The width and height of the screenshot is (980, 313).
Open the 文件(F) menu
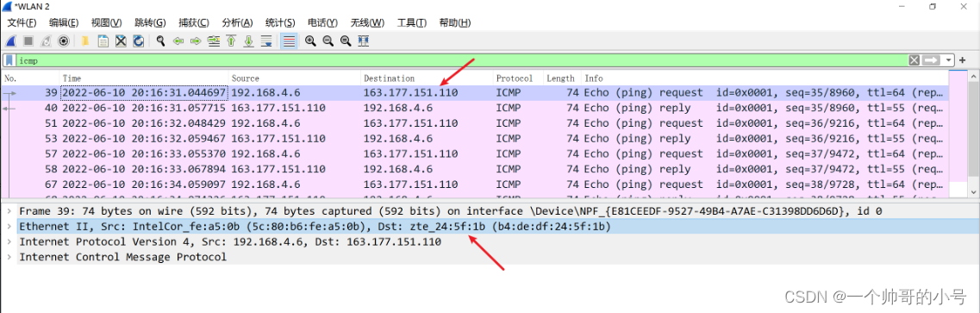pos(22,23)
